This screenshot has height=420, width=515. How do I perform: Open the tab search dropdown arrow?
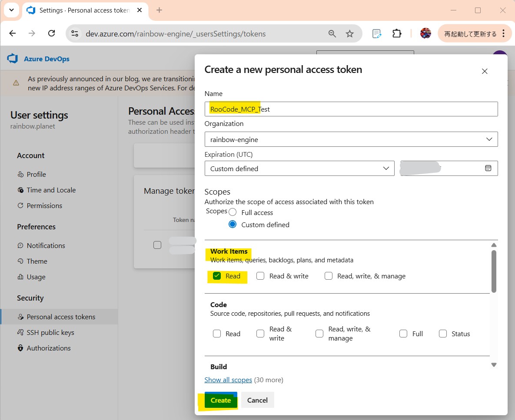pos(11,10)
